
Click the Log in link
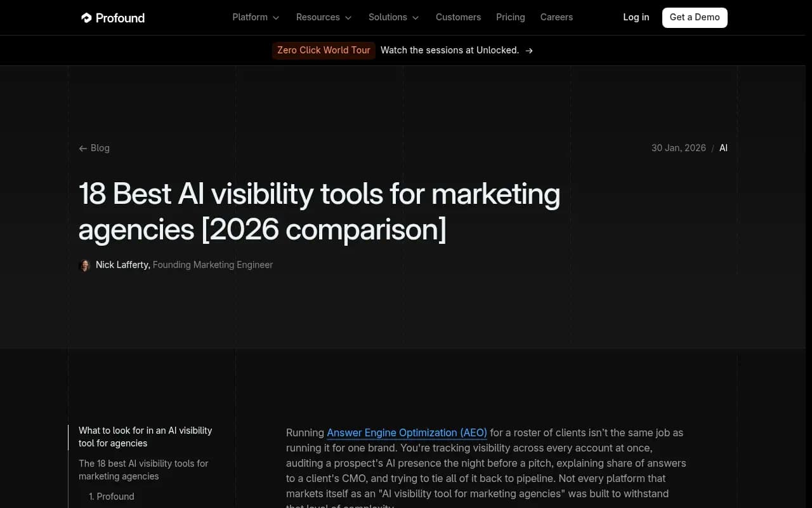[x=636, y=17]
